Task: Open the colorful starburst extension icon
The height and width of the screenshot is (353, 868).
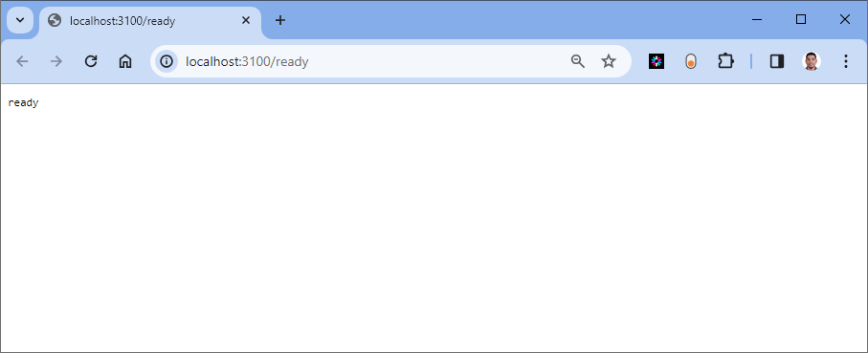Action: (656, 61)
